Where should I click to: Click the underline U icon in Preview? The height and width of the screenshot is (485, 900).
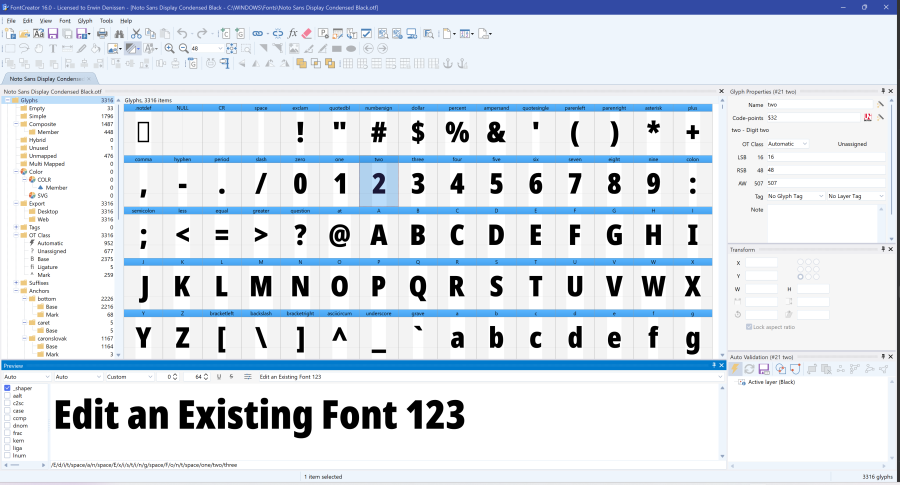[219, 377]
